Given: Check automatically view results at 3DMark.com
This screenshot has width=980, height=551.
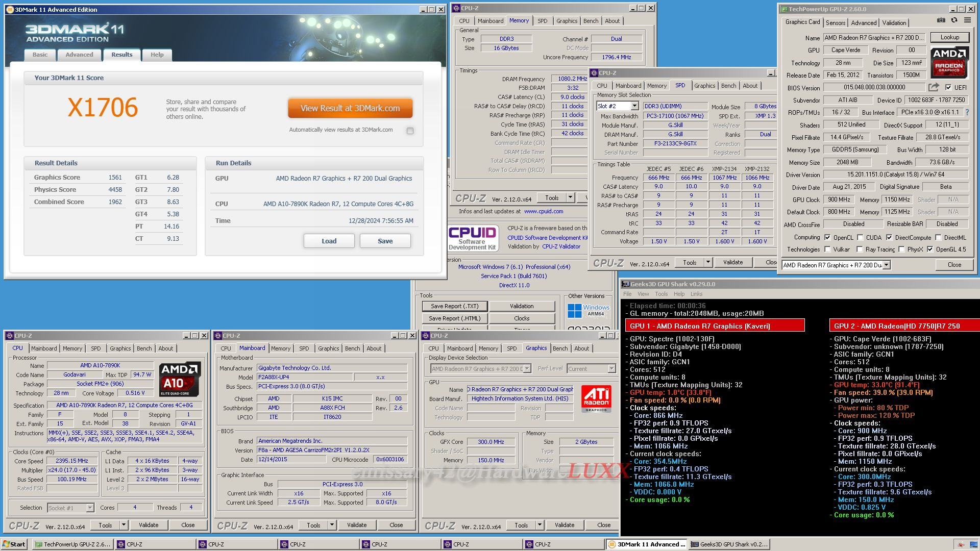Looking at the screenshot, I should tap(410, 131).
